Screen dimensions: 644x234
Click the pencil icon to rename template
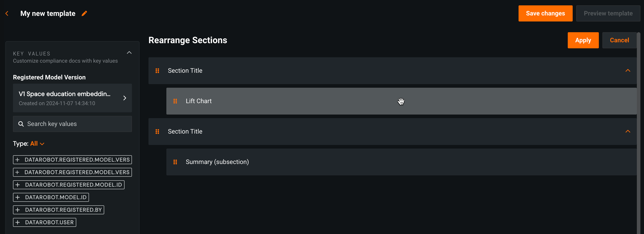84,13
